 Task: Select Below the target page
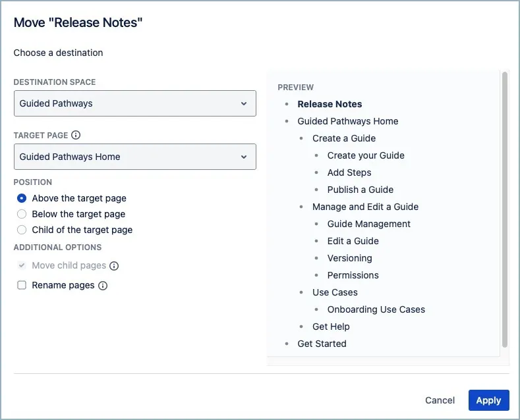point(22,214)
